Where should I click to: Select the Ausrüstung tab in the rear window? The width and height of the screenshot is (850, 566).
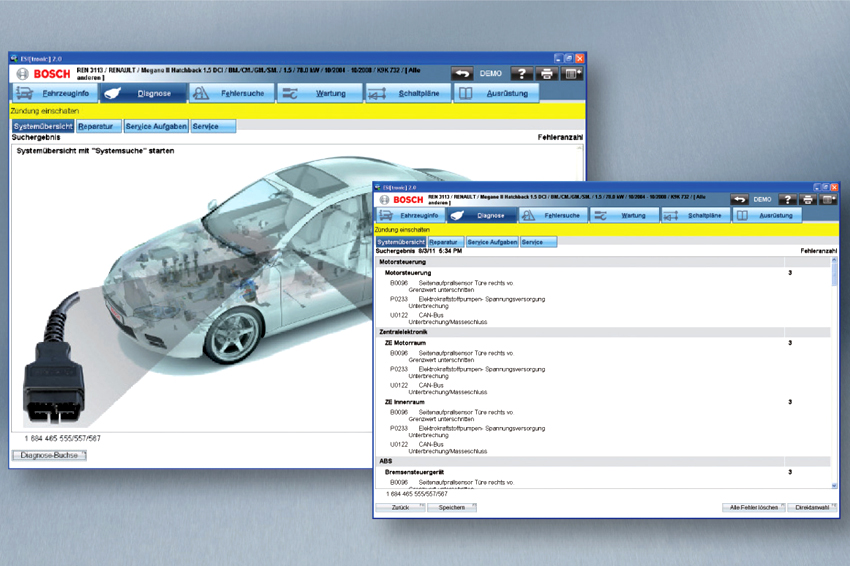tap(497, 93)
